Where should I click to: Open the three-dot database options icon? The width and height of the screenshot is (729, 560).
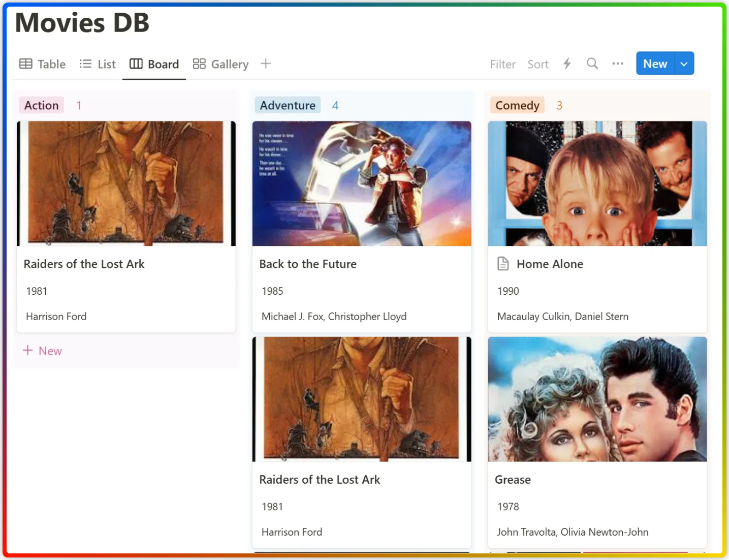617,64
